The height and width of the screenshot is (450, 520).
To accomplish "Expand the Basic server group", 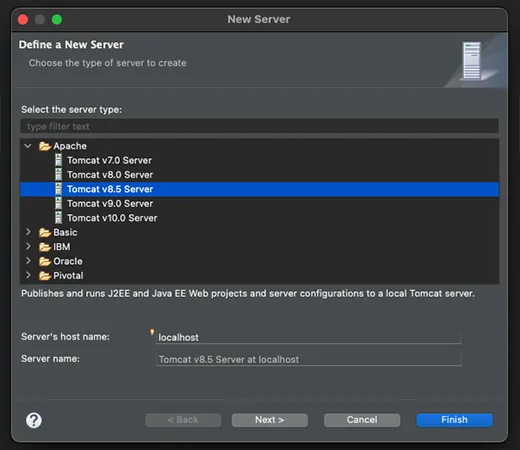I will tap(28, 232).
